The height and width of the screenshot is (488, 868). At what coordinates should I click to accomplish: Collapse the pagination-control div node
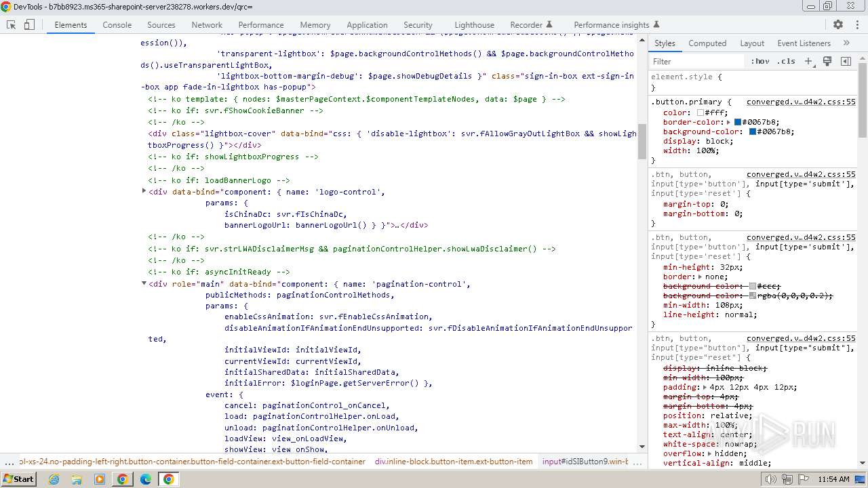tap(144, 284)
